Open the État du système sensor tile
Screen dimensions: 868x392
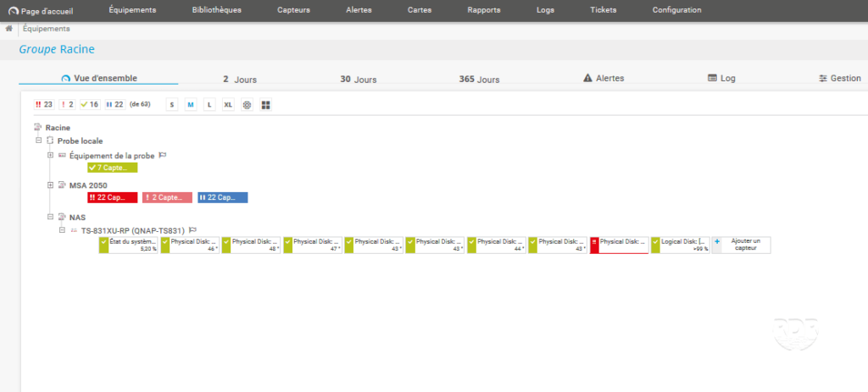coord(129,245)
